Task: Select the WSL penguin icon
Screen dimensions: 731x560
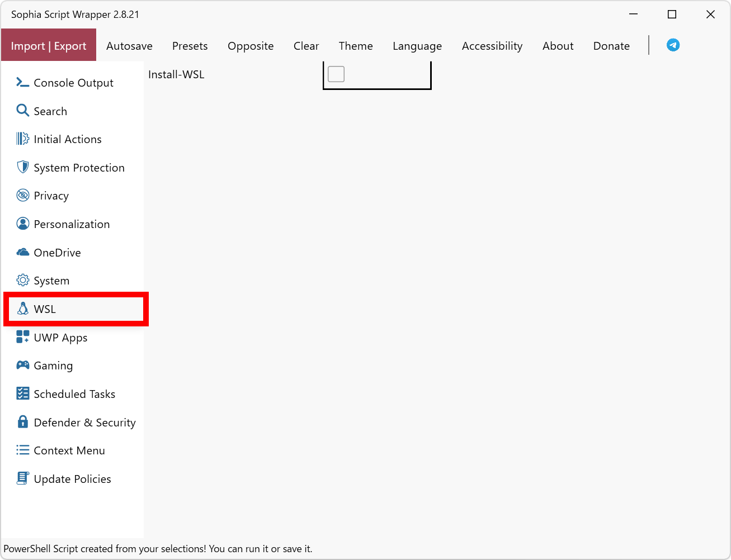Action: pyautogui.click(x=22, y=309)
